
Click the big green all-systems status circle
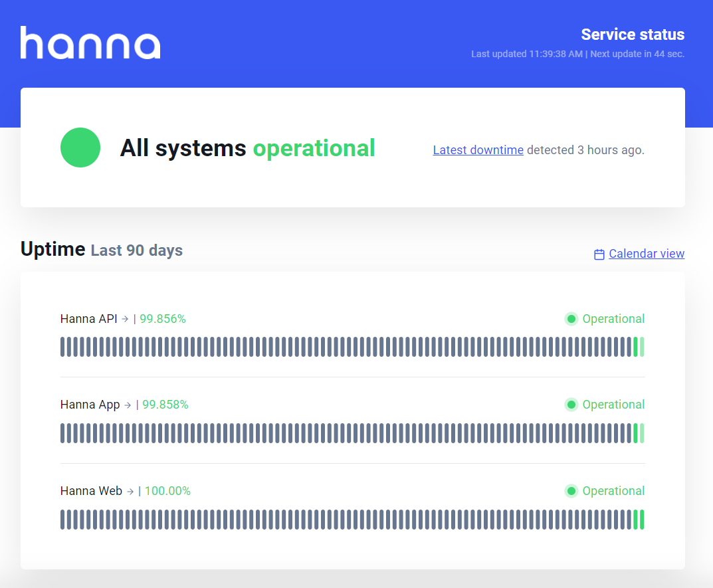(80, 147)
